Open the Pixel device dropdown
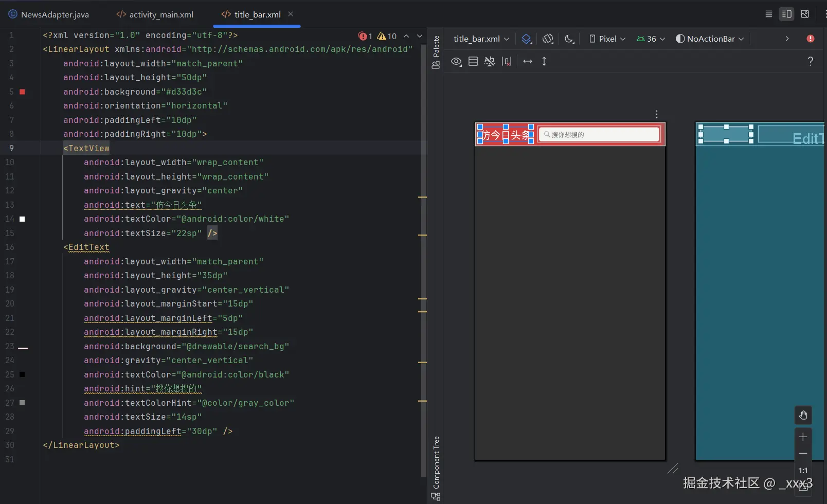827x504 pixels. tap(607, 39)
